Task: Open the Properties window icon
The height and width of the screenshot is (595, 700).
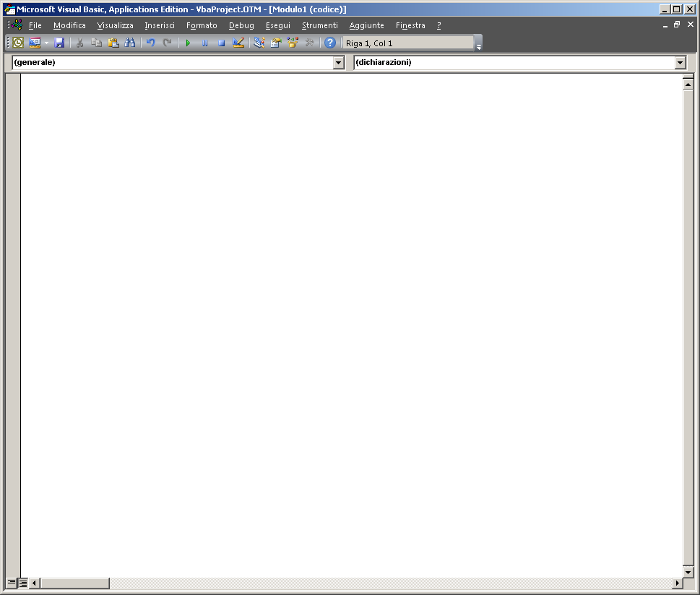Action: (x=276, y=43)
